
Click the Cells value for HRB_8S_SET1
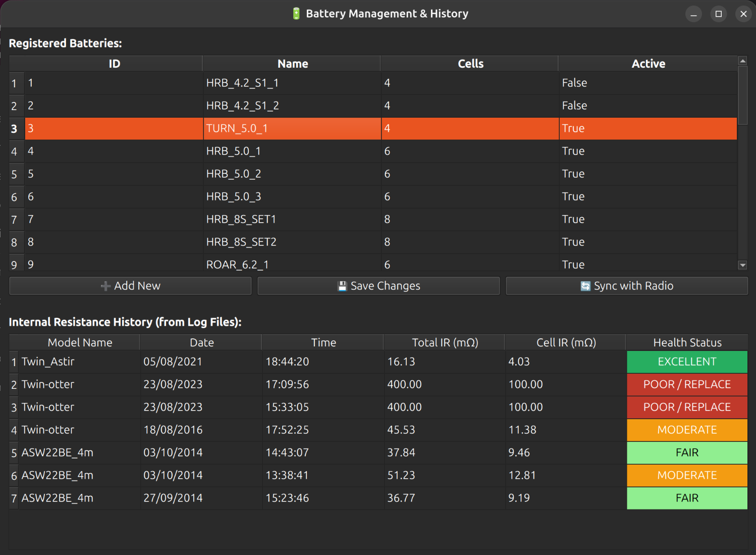tap(470, 219)
